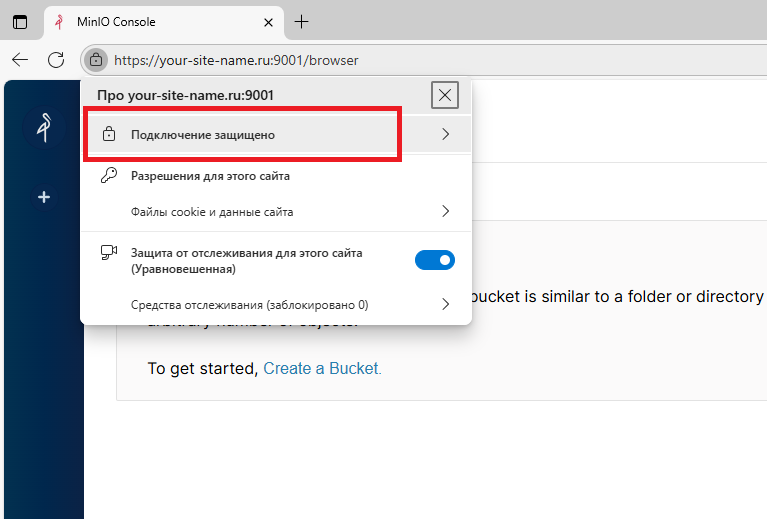Viewport: 767px width, 519px height.
Task: Expand chevron for blocked trackers list
Action: pos(445,304)
